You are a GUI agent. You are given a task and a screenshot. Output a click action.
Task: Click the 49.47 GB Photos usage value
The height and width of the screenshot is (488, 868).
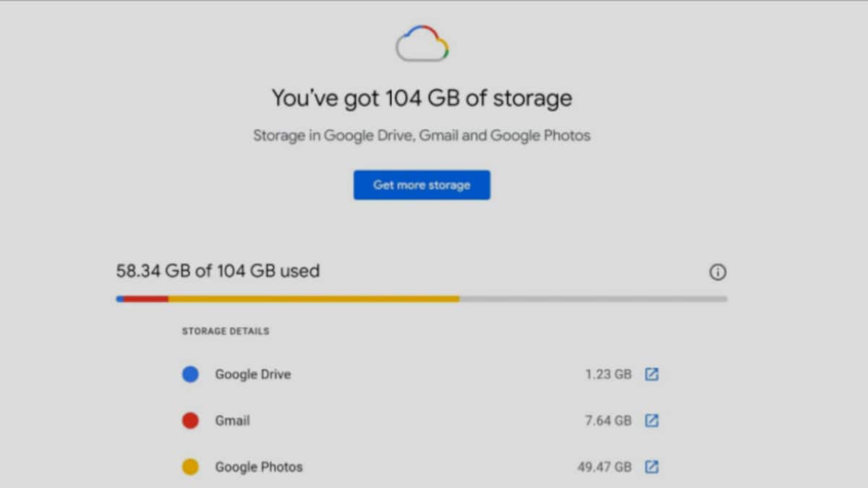click(x=604, y=467)
